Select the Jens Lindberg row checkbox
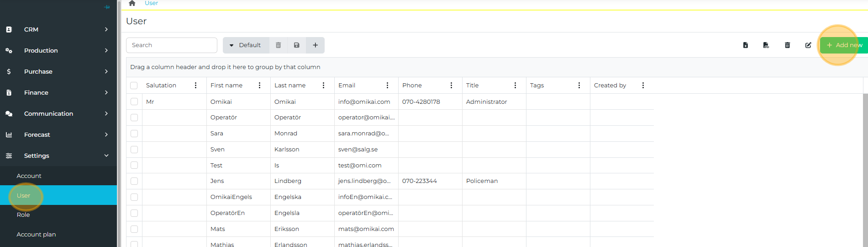The width and height of the screenshot is (868, 247). click(x=134, y=181)
